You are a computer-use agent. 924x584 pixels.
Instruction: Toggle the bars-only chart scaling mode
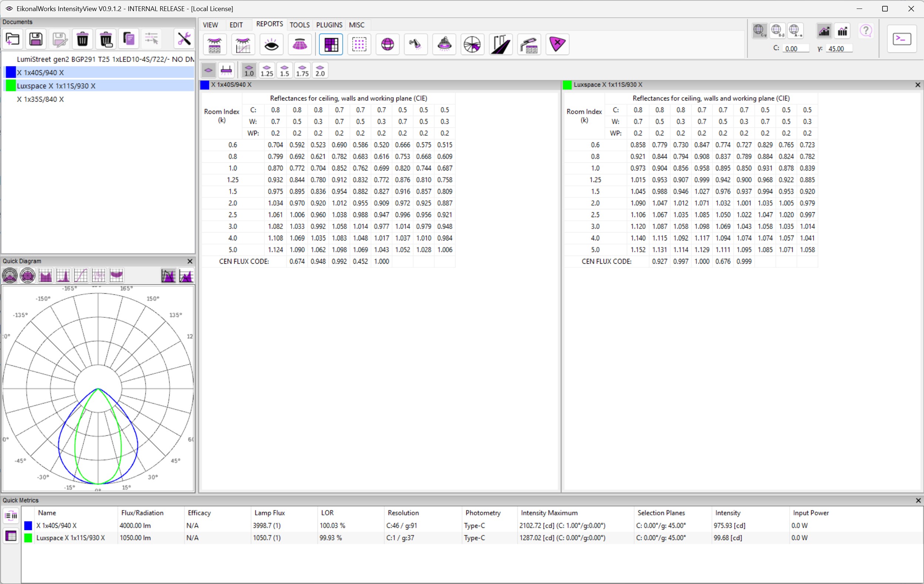pyautogui.click(x=843, y=31)
